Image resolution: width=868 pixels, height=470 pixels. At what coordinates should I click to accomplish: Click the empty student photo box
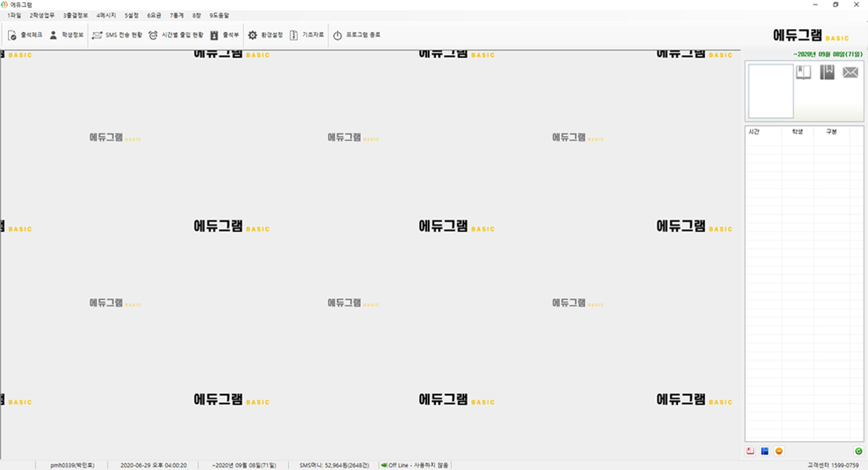tap(770, 91)
